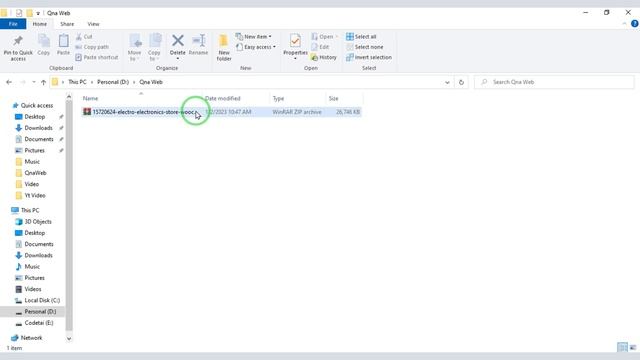Click Paste shortcut command
Image resolution: width=640 pixels, height=360 pixels.
pos(97,58)
